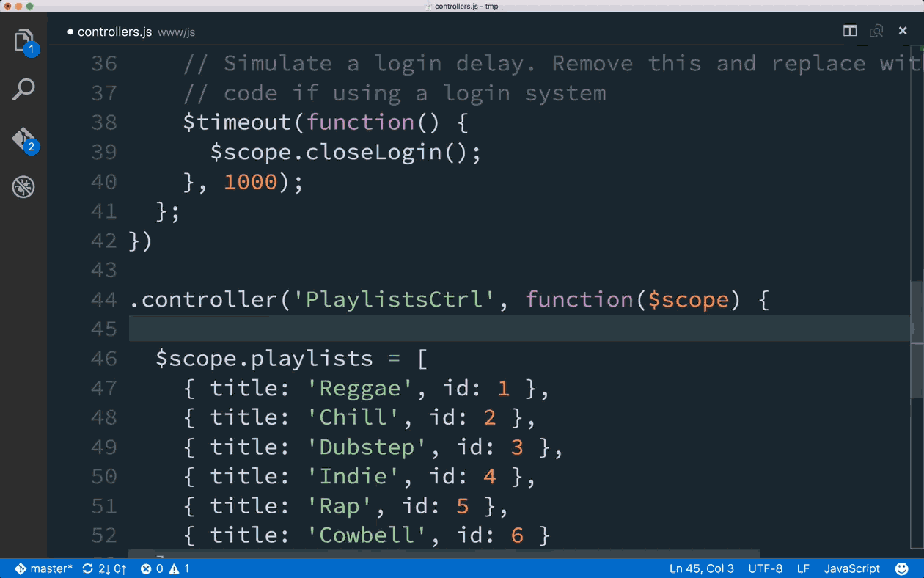Open Source Control showing 2 pending changes
Viewport: 924px width, 578px height.
(23, 138)
